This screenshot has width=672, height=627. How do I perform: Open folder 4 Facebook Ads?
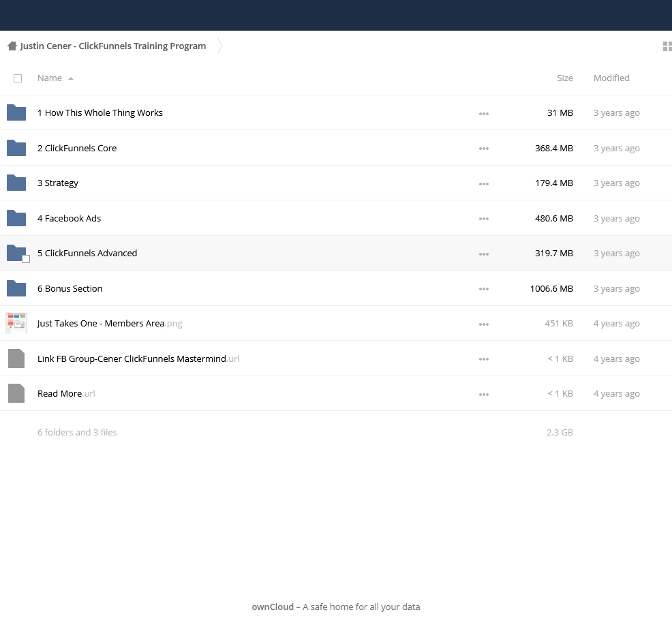(69, 218)
